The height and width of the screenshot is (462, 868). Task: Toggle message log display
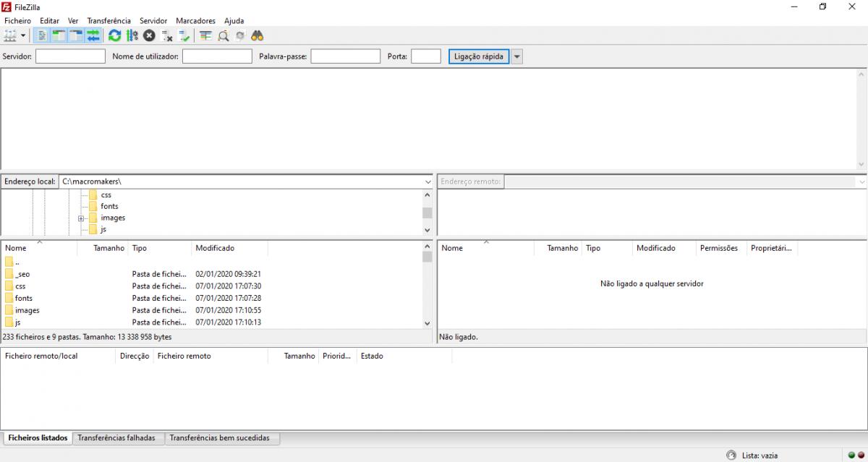42,35
